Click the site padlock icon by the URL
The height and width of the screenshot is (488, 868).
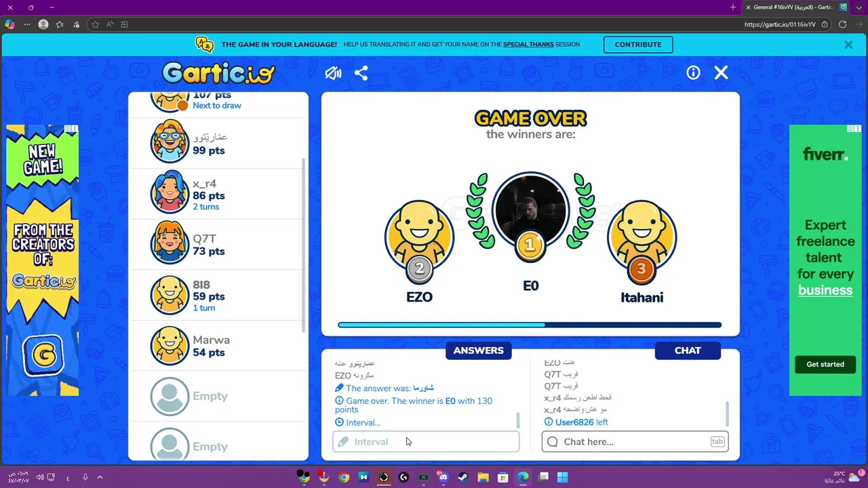pos(825,24)
